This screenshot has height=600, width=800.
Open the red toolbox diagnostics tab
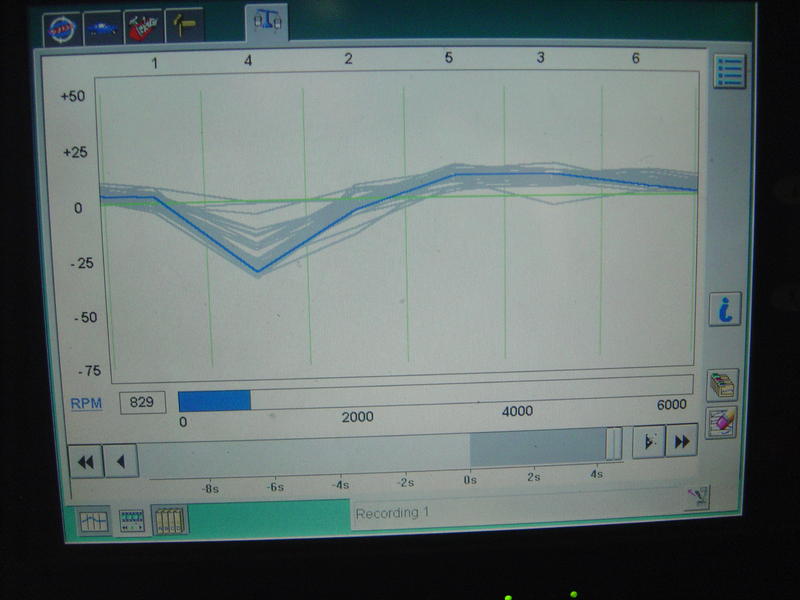143,27
